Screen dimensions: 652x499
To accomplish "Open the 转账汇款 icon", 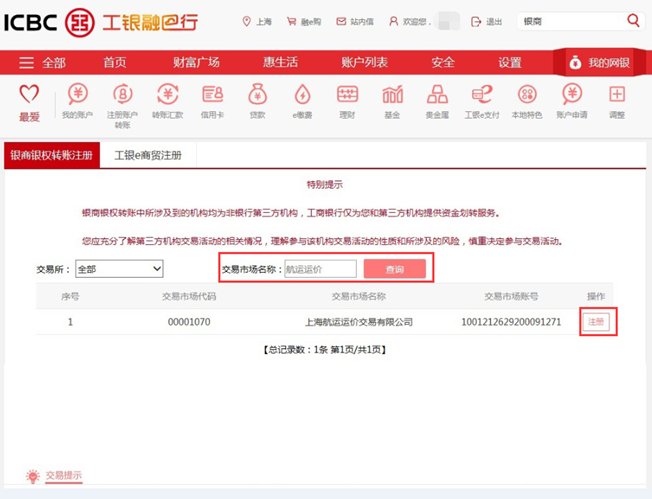I will pos(167,96).
